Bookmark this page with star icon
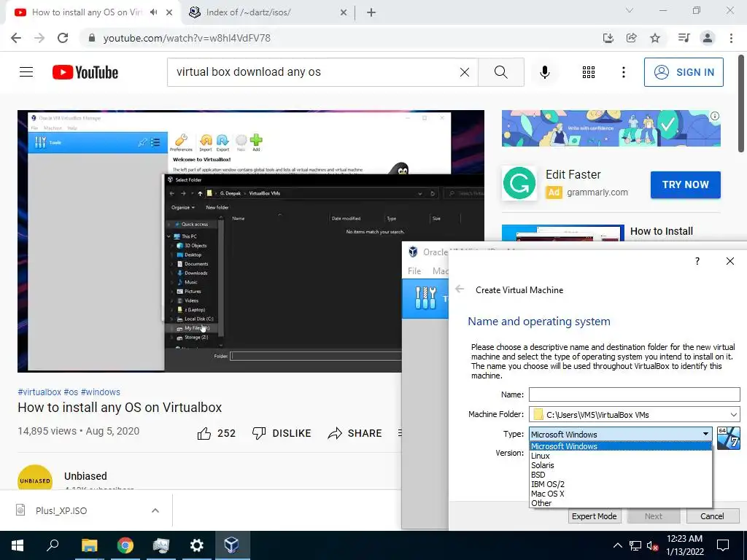Image resolution: width=747 pixels, height=560 pixels. tap(655, 38)
